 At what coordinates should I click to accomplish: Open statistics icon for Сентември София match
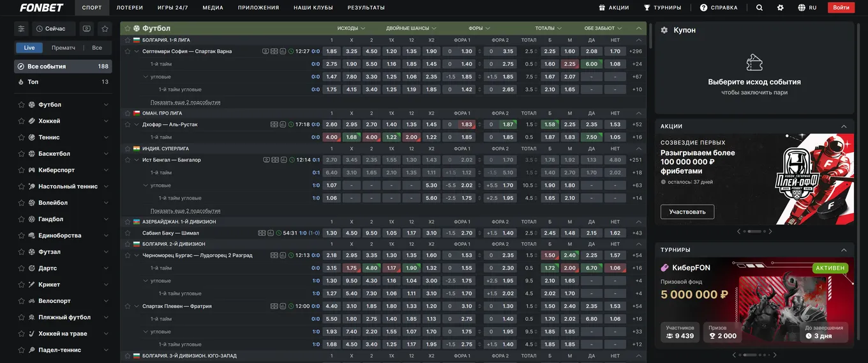[x=283, y=51]
